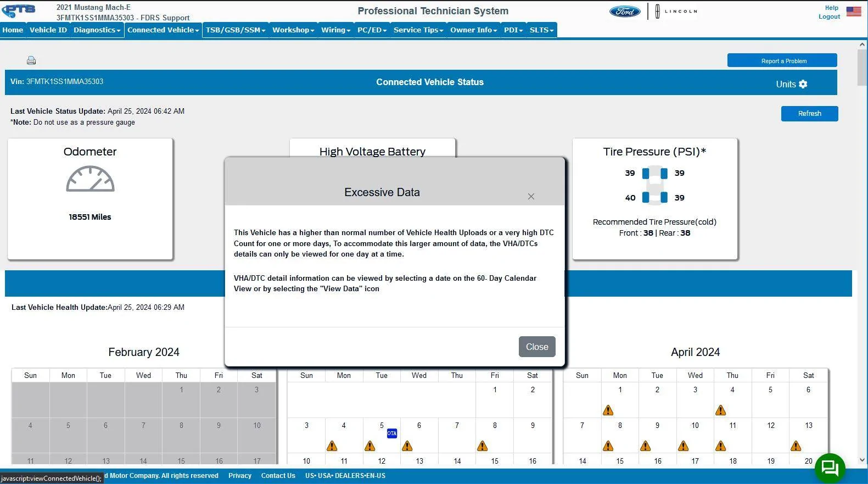Click the GTS logo in the header
868x484 pixels.
click(x=19, y=10)
